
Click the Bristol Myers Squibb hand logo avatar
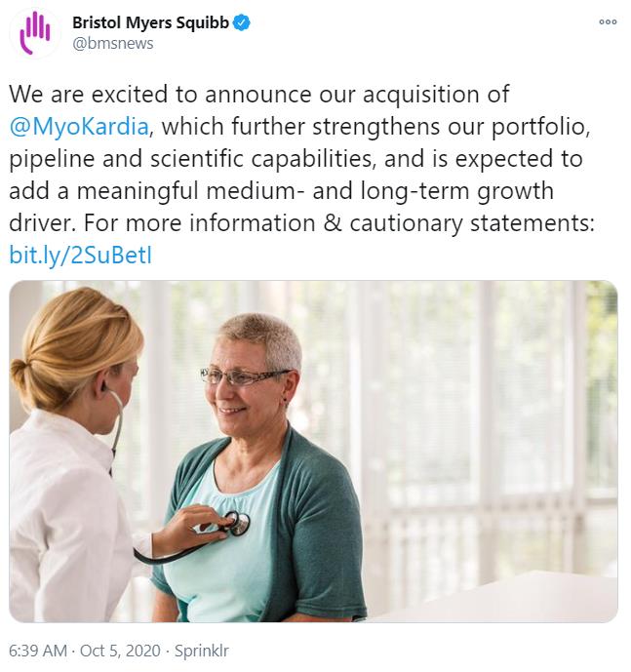click(x=35, y=33)
